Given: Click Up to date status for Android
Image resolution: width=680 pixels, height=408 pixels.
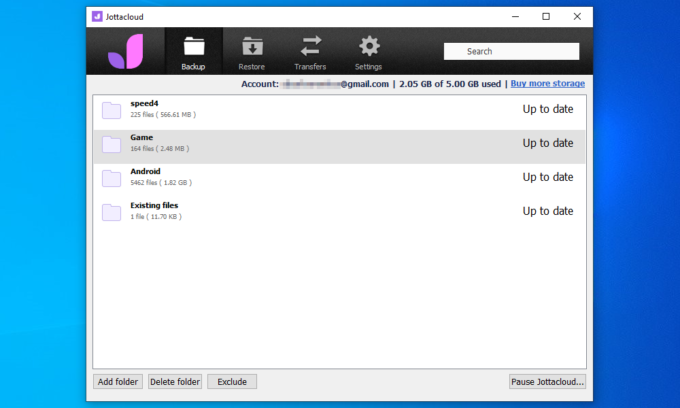Looking at the screenshot, I should [547, 177].
